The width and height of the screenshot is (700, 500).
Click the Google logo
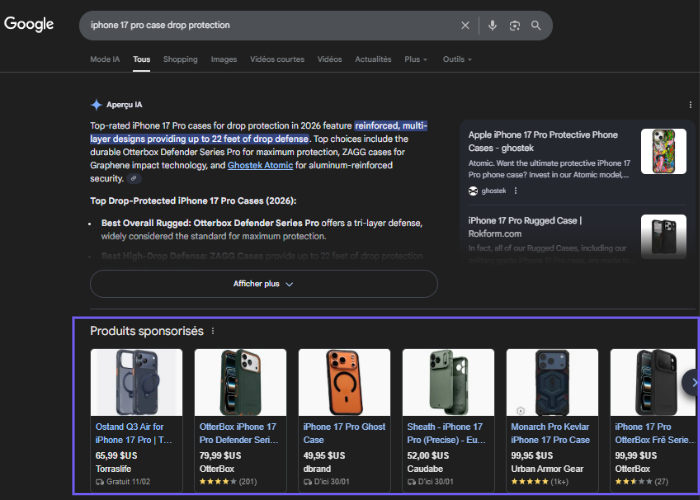(29, 25)
